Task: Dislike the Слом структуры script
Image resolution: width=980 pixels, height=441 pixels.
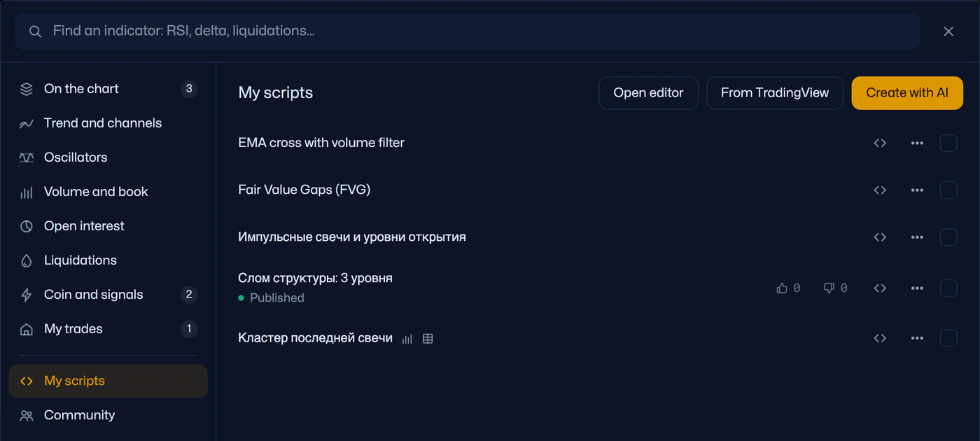Action: click(x=836, y=288)
